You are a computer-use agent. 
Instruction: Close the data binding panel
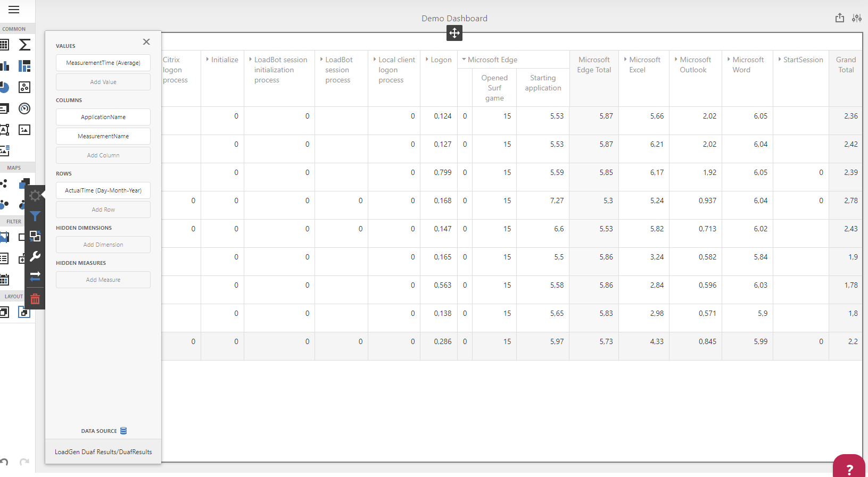tap(146, 41)
